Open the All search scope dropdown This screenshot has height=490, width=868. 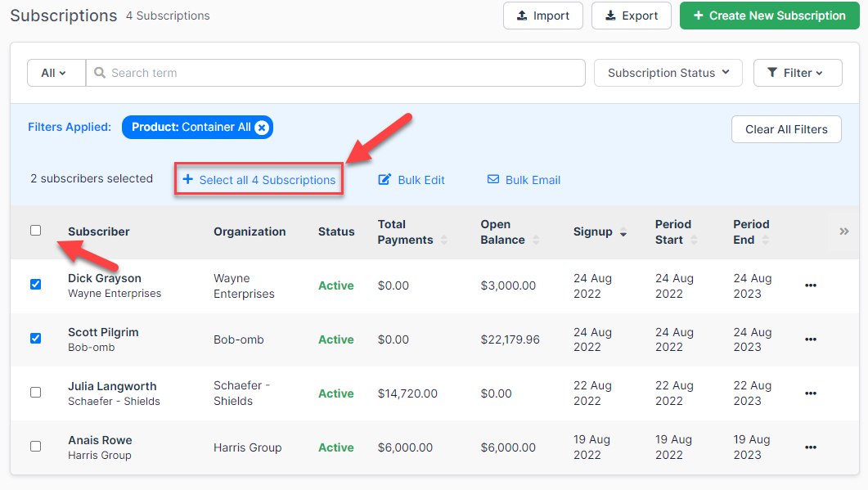pyautogui.click(x=55, y=73)
